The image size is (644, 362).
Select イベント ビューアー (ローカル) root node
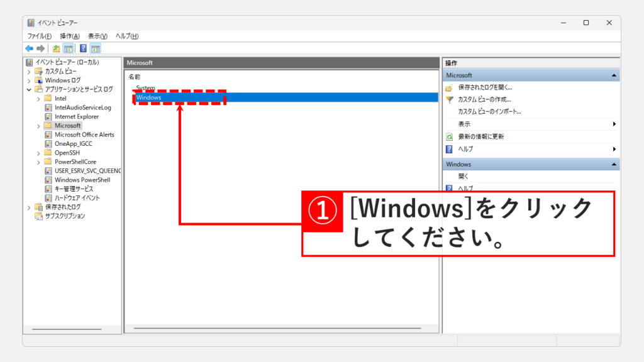coord(67,62)
